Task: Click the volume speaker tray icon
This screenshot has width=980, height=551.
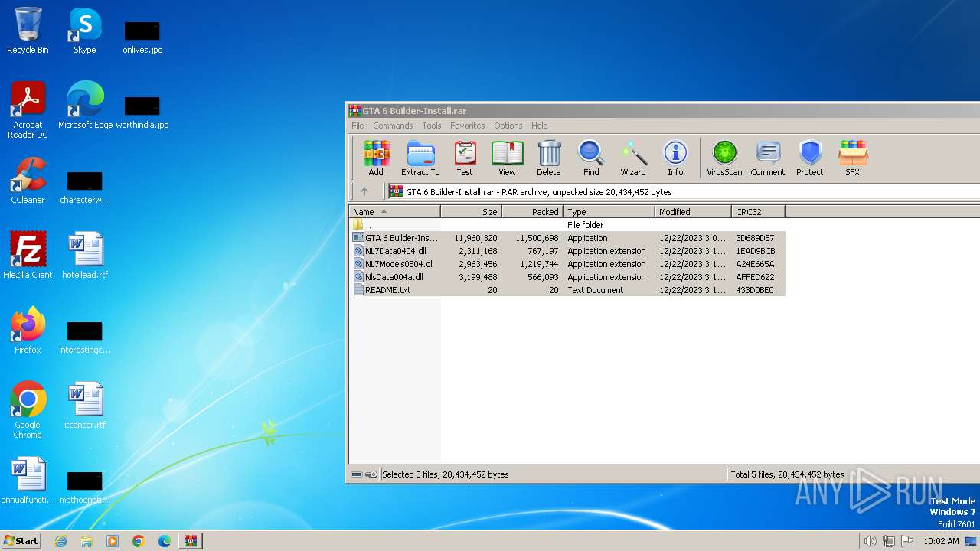Action: pos(871,541)
